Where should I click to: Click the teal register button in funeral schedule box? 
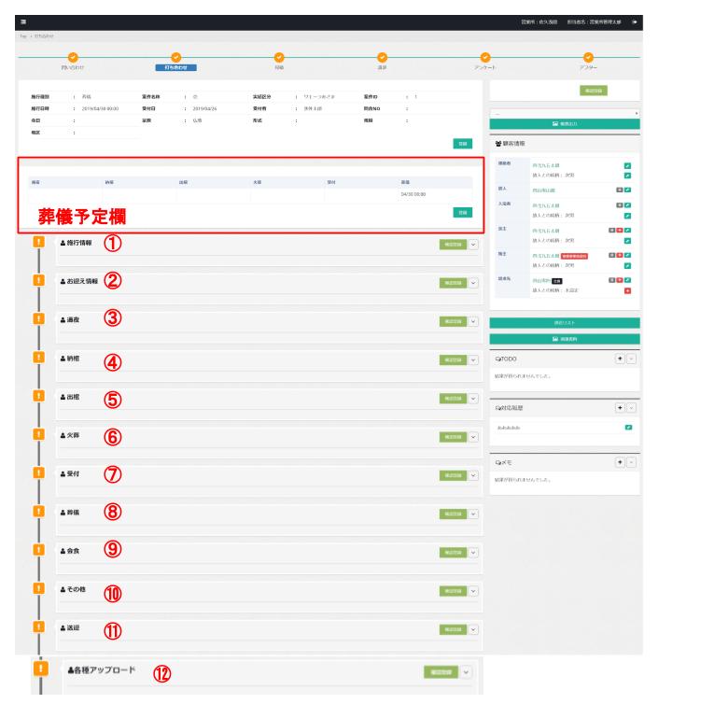coord(463,213)
